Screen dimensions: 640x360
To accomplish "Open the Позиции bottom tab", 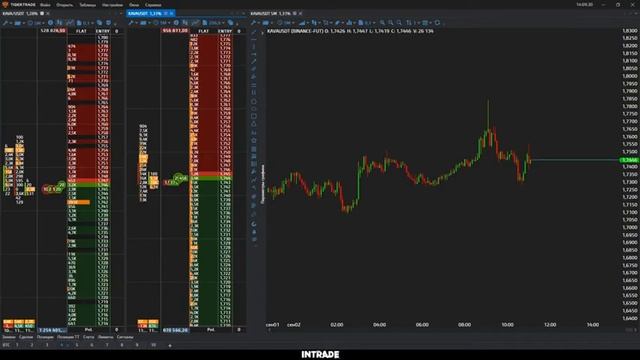I will 45,337.
